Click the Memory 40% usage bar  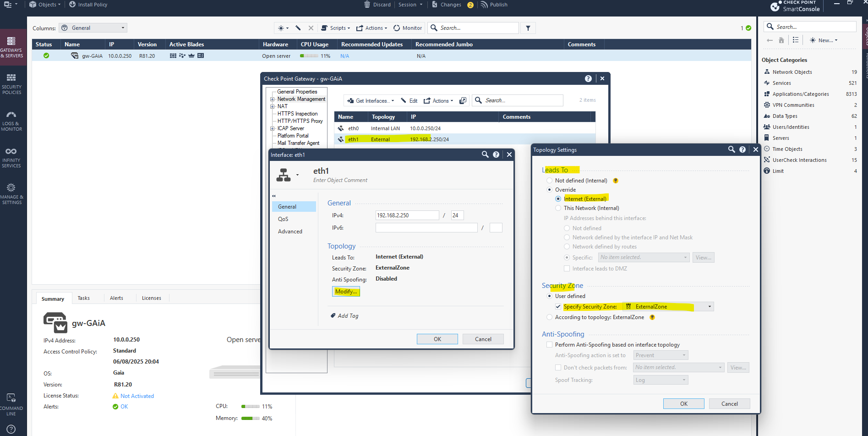coord(250,418)
